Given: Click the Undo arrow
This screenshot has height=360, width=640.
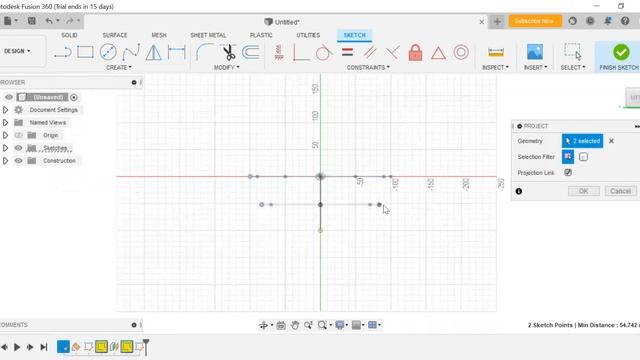Looking at the screenshot, I should tap(49, 21).
